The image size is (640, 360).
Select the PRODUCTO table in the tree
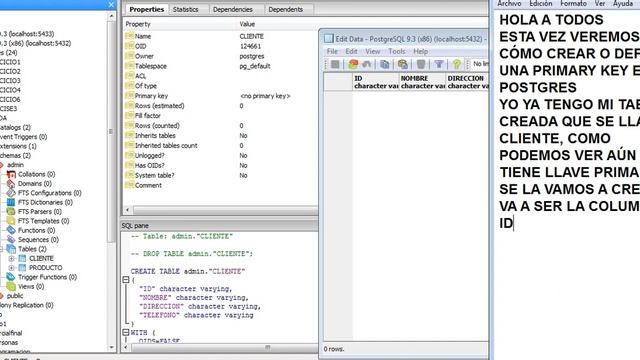click(x=45, y=268)
